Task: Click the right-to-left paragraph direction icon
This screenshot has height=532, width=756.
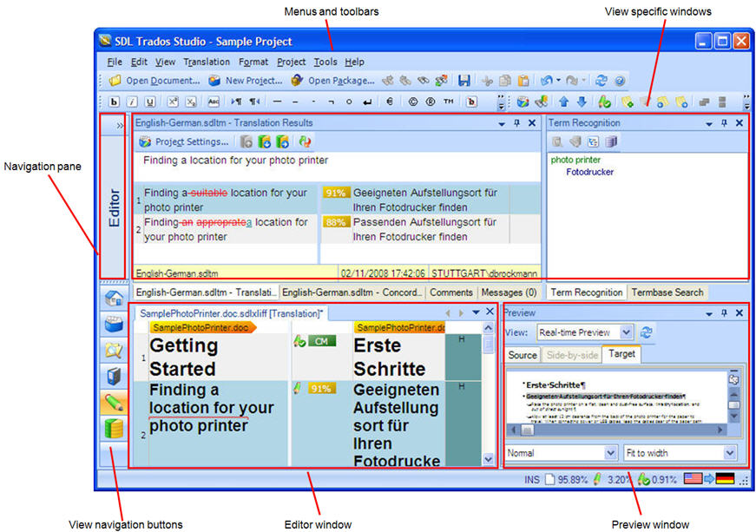Action: tap(254, 102)
